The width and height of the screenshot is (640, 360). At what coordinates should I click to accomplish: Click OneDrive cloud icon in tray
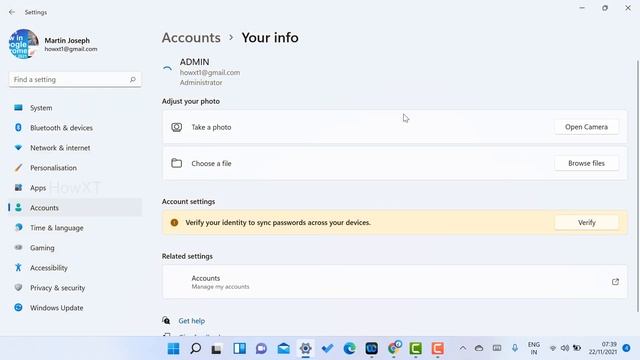coord(479,348)
